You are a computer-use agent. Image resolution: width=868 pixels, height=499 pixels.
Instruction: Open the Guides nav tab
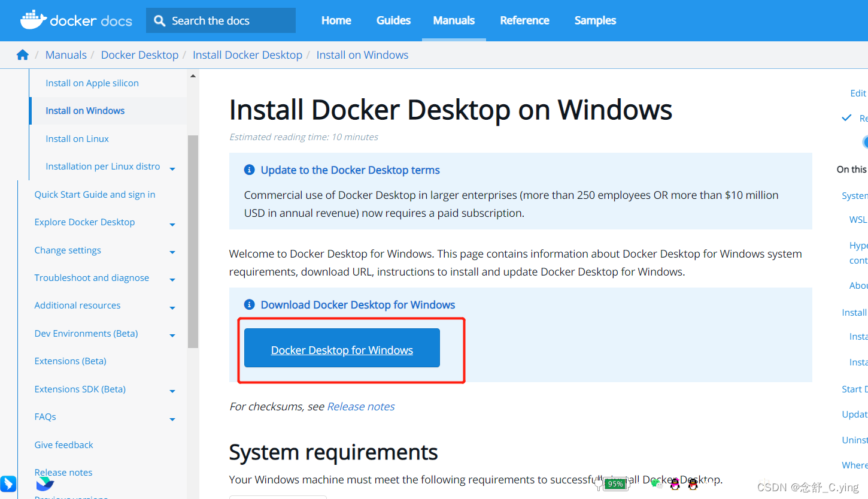(393, 20)
